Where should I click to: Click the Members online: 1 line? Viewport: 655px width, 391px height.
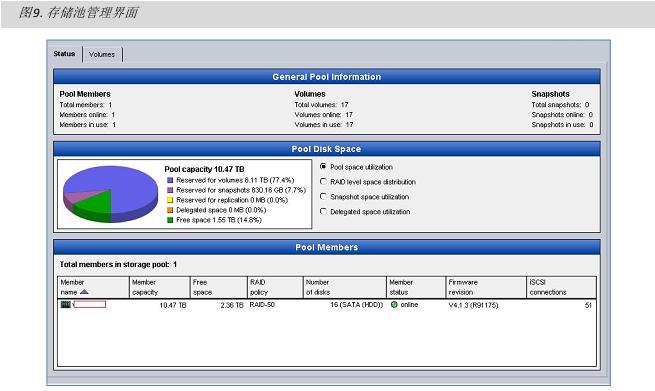[87, 115]
